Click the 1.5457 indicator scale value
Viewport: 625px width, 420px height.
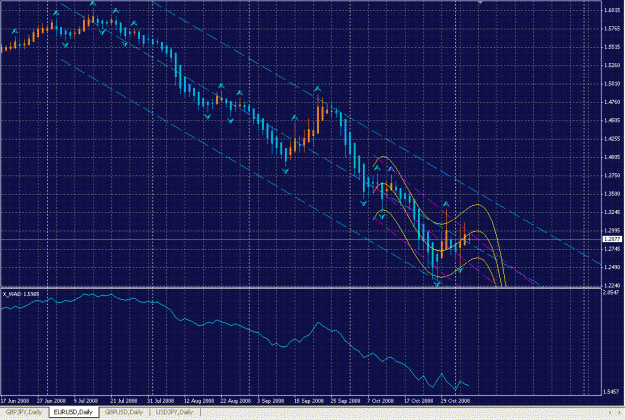point(611,392)
